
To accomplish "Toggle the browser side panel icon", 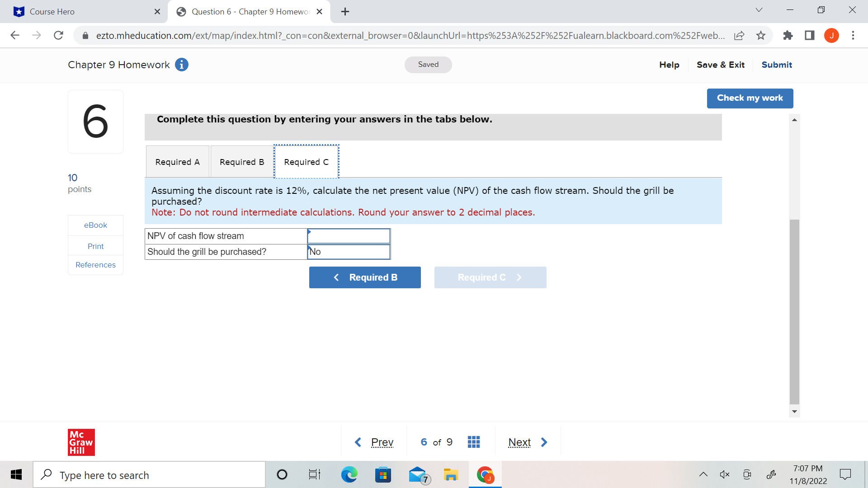I will tap(810, 35).
